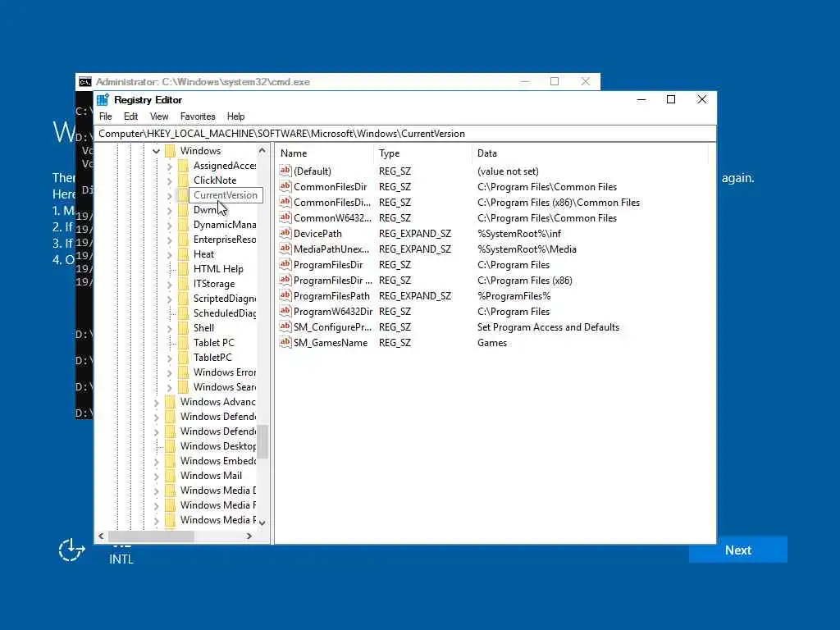840x630 pixels.
Task: Click the string icon beside MediaPathUnex...
Action: 285,249
